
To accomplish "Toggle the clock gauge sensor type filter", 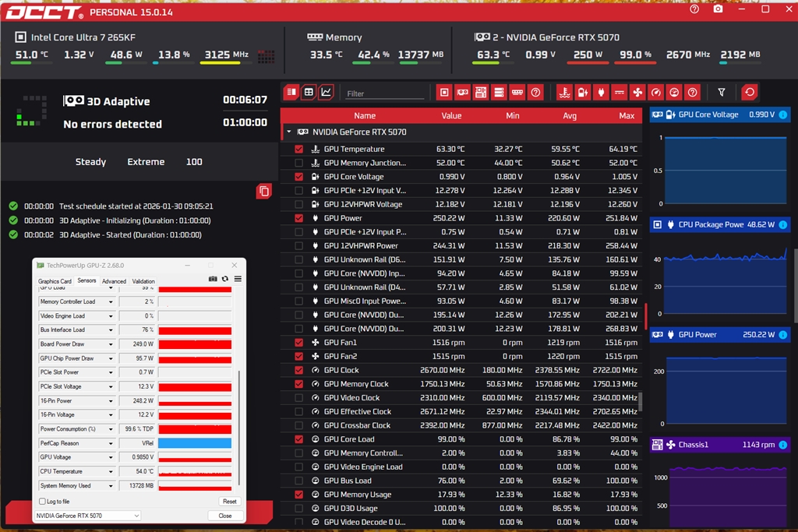I will [656, 92].
